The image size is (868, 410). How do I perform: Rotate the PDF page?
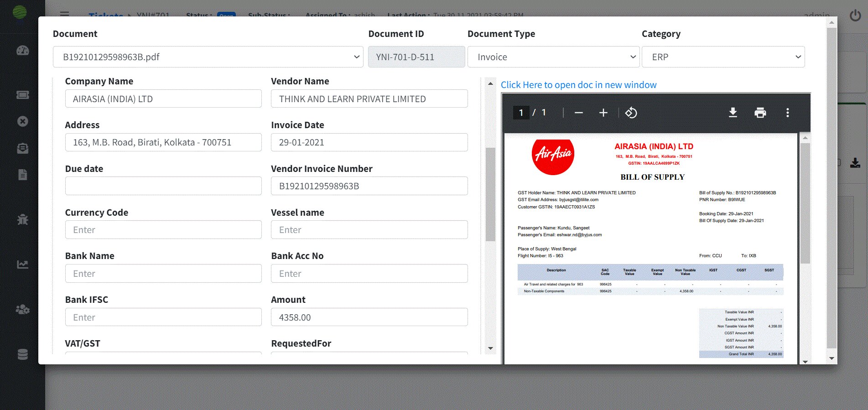tap(631, 113)
